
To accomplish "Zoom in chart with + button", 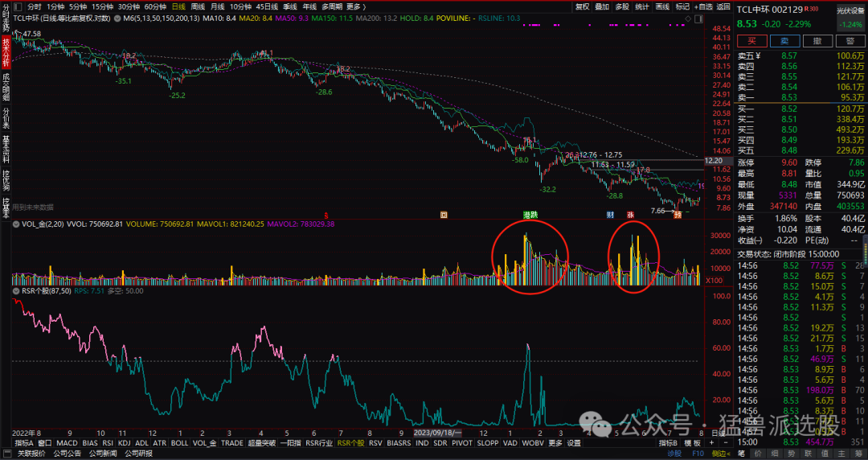I will tap(712, 443).
